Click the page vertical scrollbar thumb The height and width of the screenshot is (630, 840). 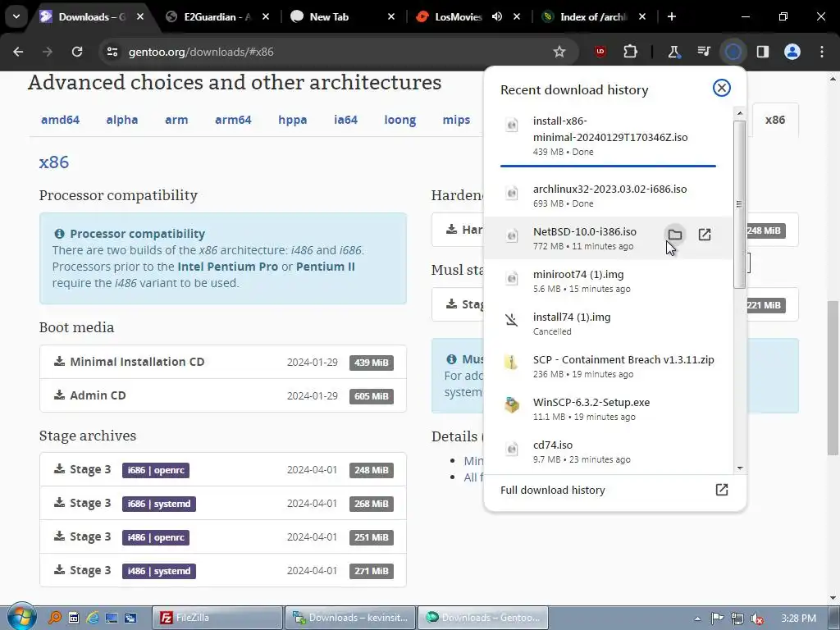click(833, 377)
